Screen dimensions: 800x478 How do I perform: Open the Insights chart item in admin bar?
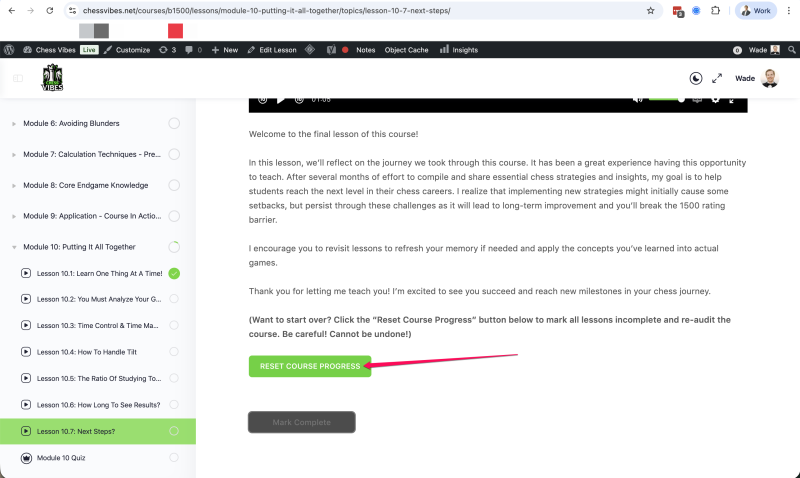pyautogui.click(x=459, y=49)
